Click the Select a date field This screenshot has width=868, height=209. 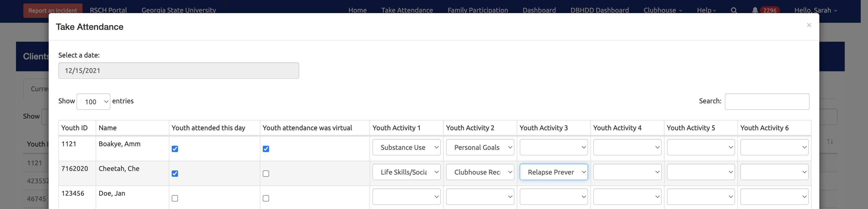[x=178, y=71]
